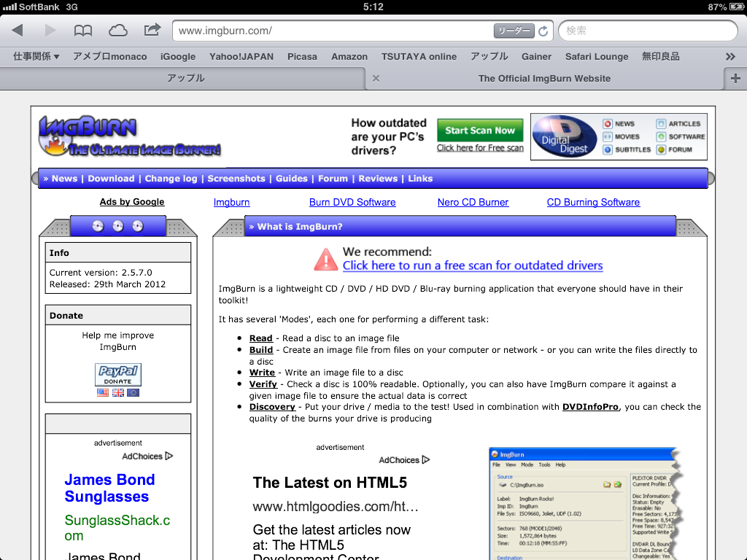Tap the Safari forward arrow
The height and width of the screenshot is (560, 747).
tap(50, 31)
